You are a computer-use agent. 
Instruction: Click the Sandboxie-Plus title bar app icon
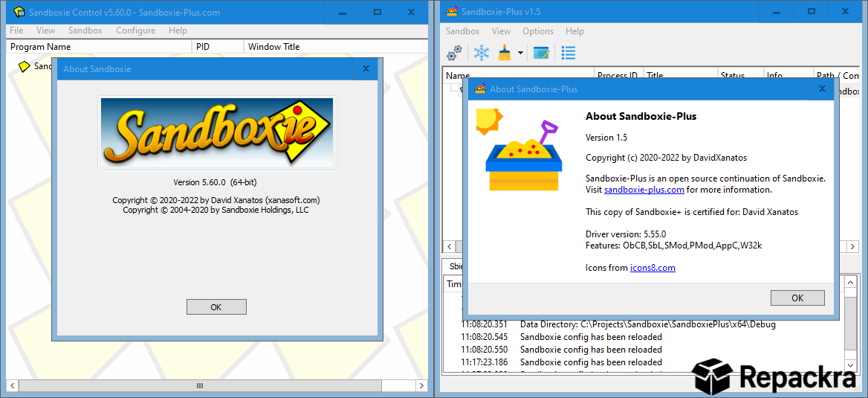tap(452, 11)
